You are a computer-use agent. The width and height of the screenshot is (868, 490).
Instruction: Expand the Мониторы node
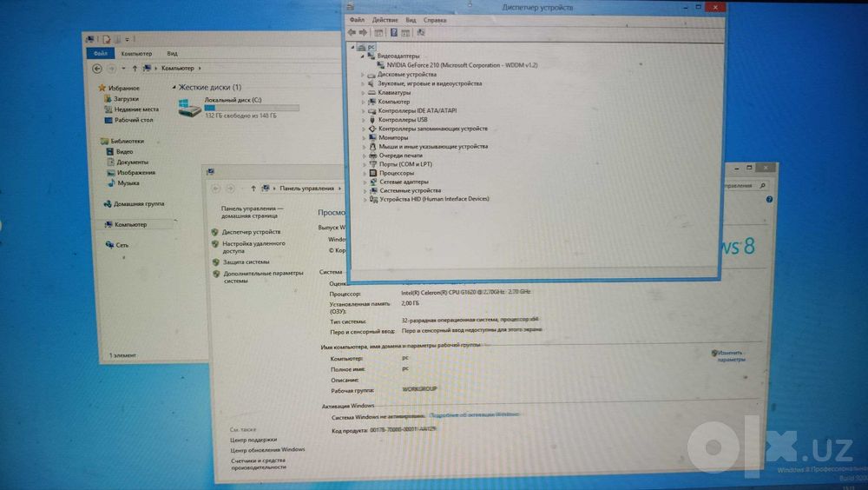coord(364,137)
